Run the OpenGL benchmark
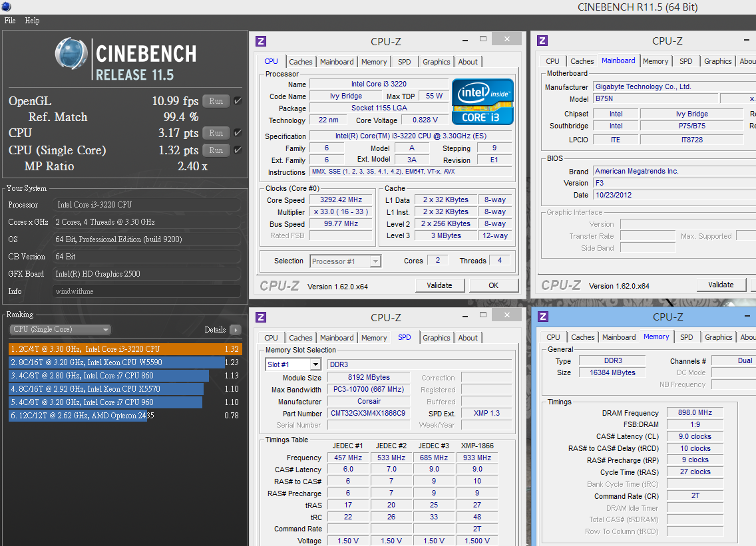756x546 pixels. point(216,100)
